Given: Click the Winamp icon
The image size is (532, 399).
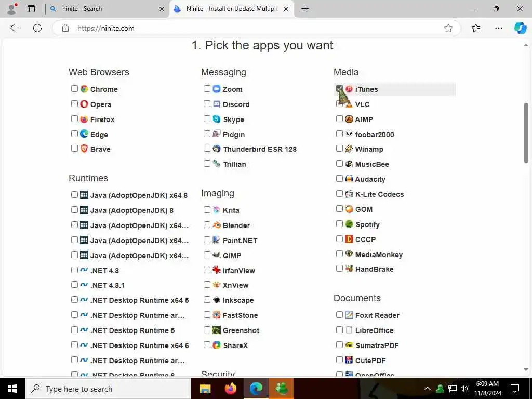Looking at the screenshot, I should click(349, 149).
